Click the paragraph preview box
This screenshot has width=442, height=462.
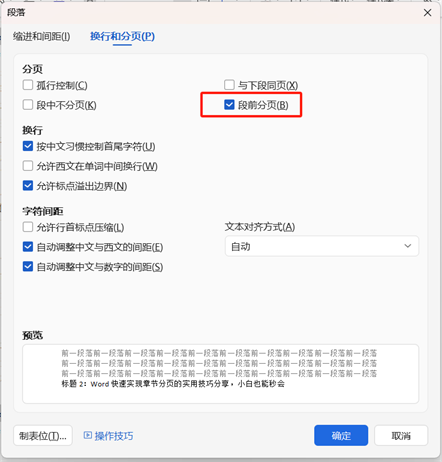click(220, 374)
